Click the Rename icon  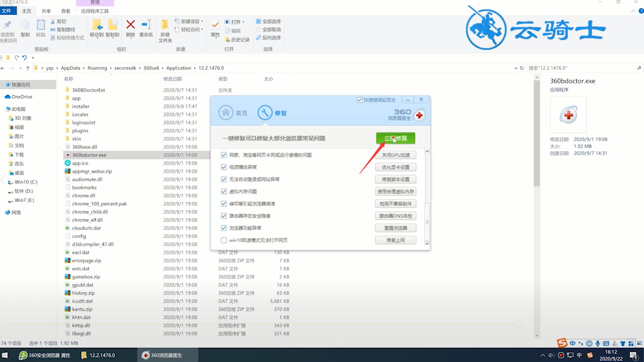pyautogui.click(x=146, y=25)
